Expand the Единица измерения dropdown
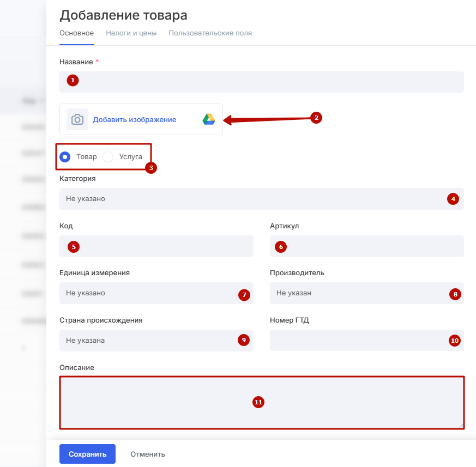Viewport: 476px width, 467px height. (147, 293)
